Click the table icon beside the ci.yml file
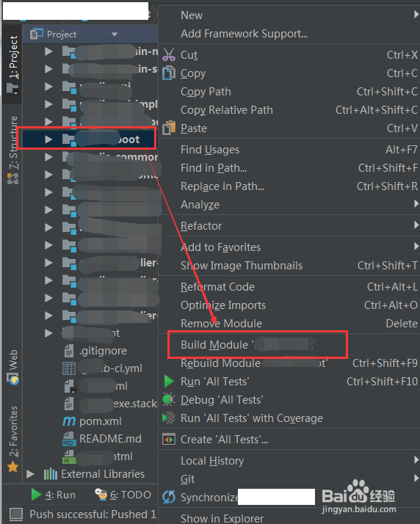The width and height of the screenshot is (420, 524). 69,368
